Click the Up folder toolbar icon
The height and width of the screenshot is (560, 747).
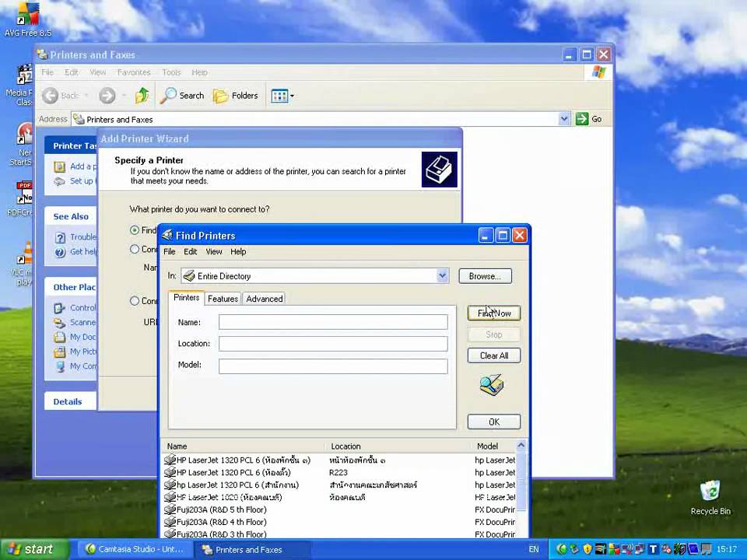tap(142, 95)
